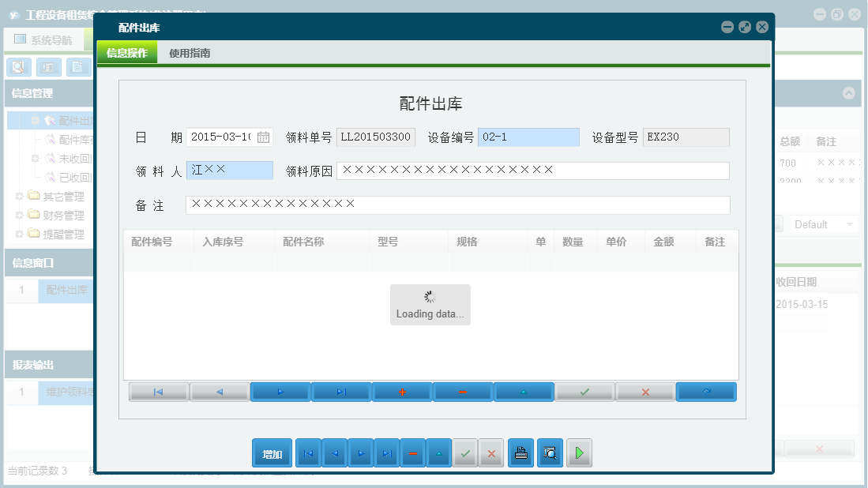Add a parts row with the plus icon
Screen dimensions: 868x488
click(x=402, y=392)
